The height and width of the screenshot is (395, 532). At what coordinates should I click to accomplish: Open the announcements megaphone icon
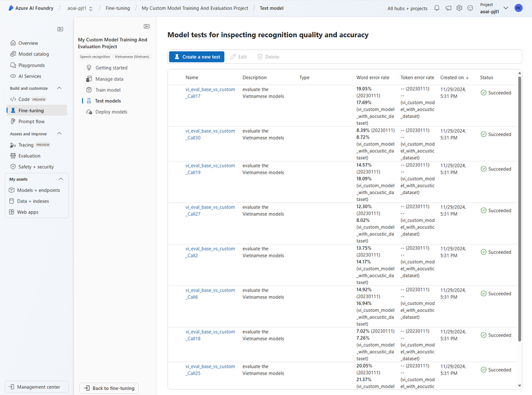click(x=448, y=8)
